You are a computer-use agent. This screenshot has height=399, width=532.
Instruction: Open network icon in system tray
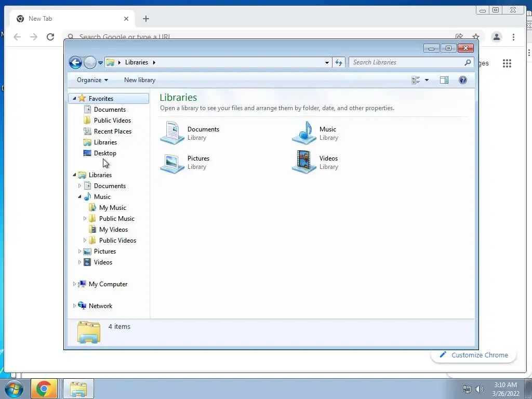[467, 389]
